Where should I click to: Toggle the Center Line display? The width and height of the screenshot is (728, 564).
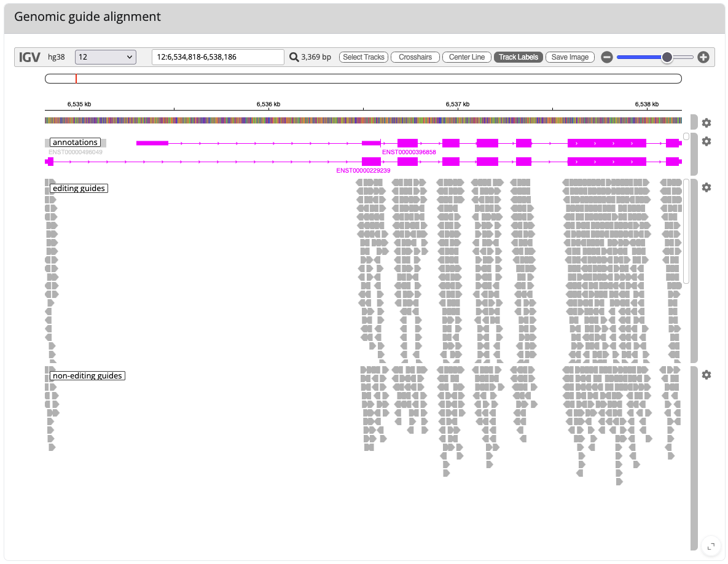coord(466,57)
